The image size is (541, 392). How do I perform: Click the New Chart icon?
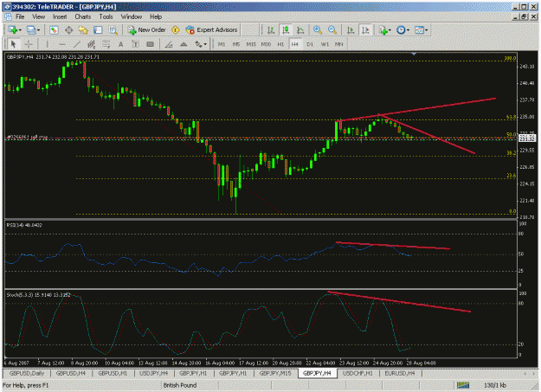point(12,30)
